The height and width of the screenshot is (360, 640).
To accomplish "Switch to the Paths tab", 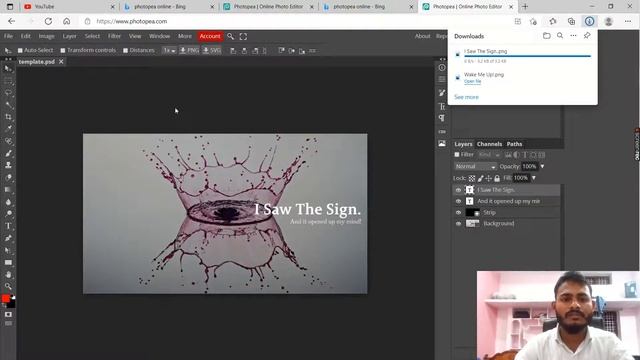I will (514, 144).
